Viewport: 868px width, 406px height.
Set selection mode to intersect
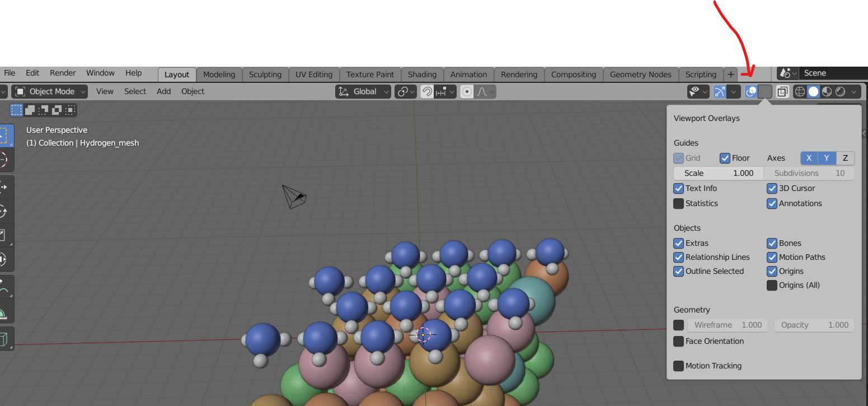coord(71,110)
